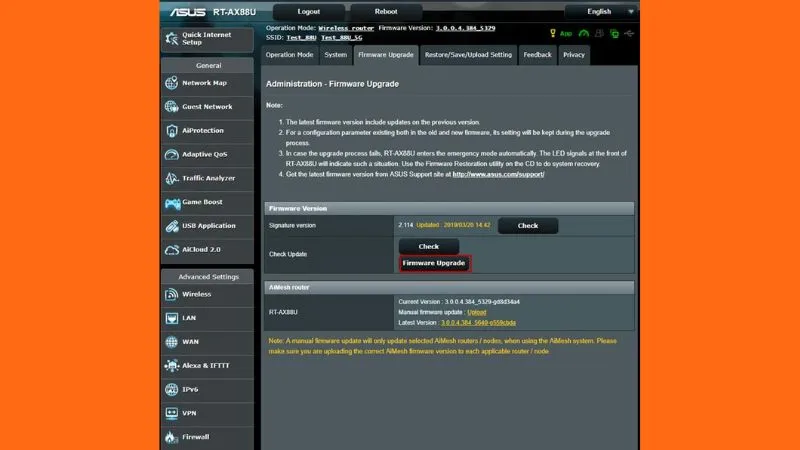This screenshot has width=800, height=450.
Task: Click Wireless router operation mode link
Action: pyautogui.click(x=346, y=28)
